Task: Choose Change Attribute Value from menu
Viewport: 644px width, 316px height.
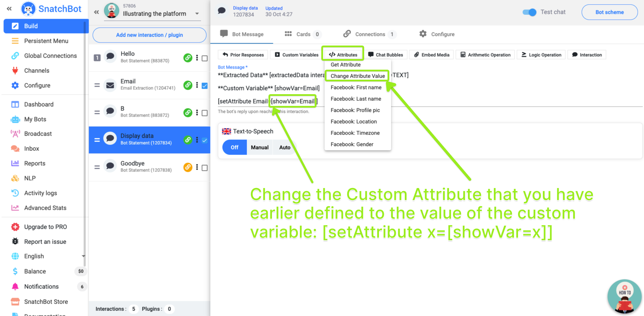Action: (x=358, y=76)
